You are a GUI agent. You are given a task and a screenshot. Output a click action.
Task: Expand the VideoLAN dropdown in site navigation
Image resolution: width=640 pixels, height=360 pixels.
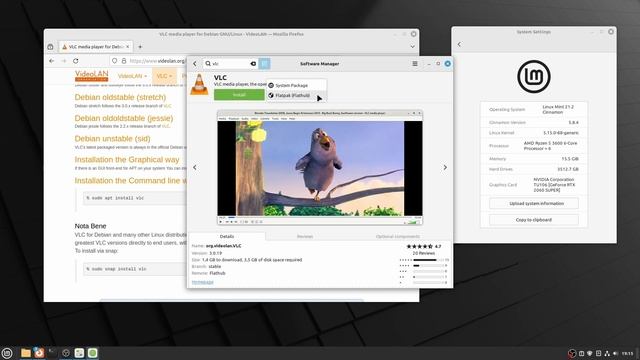[x=132, y=76]
